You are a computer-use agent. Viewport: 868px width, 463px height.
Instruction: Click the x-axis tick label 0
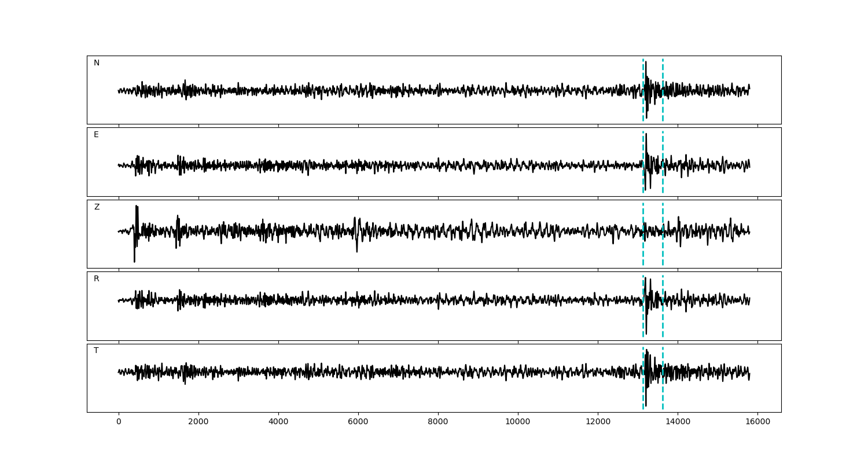[x=119, y=422]
